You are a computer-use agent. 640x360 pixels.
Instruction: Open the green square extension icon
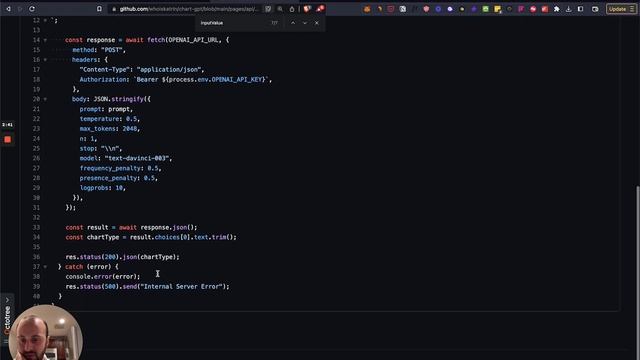click(485, 9)
